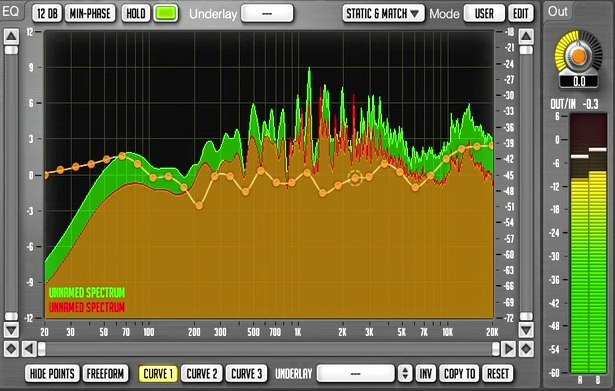Screen dimensions: 615x391
Task: Click the right arrow of the frequency scrollbar
Action: [508, 349]
